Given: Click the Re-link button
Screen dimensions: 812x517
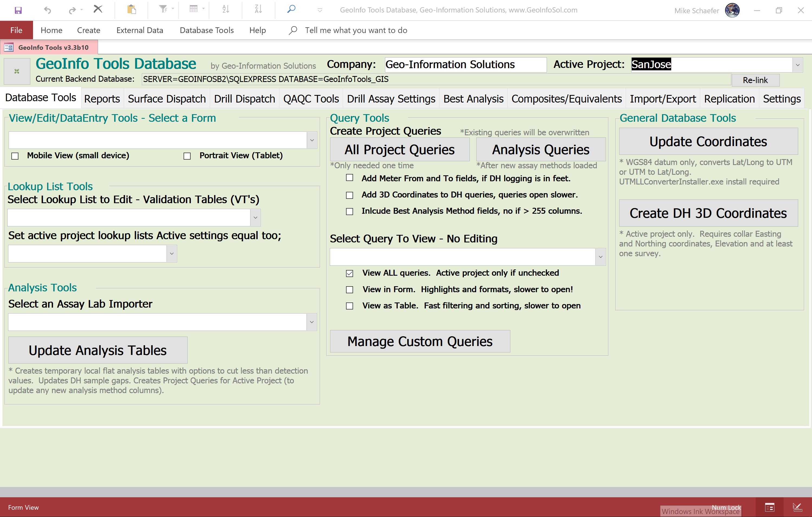Looking at the screenshot, I should [755, 80].
